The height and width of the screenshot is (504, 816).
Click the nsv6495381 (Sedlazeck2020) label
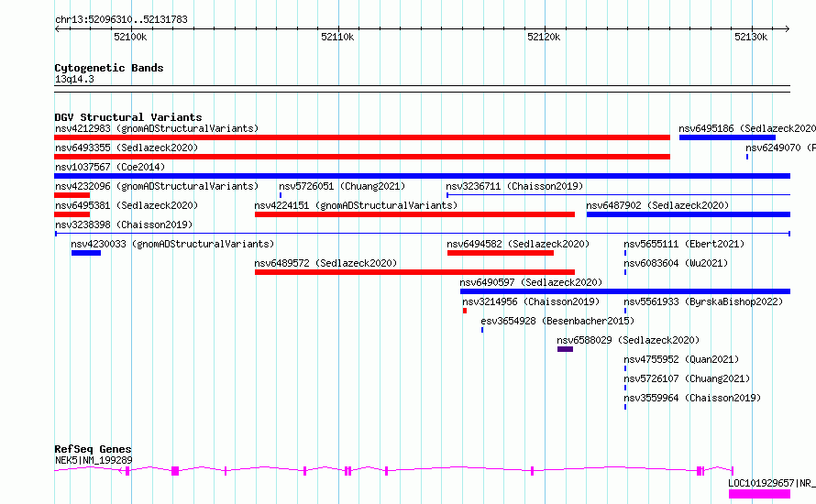click(x=127, y=205)
